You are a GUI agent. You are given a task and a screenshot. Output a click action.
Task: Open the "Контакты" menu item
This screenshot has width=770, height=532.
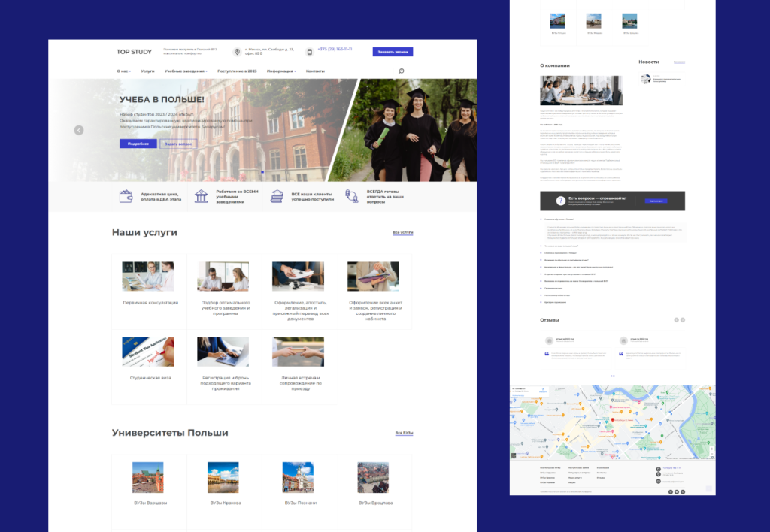(x=315, y=71)
